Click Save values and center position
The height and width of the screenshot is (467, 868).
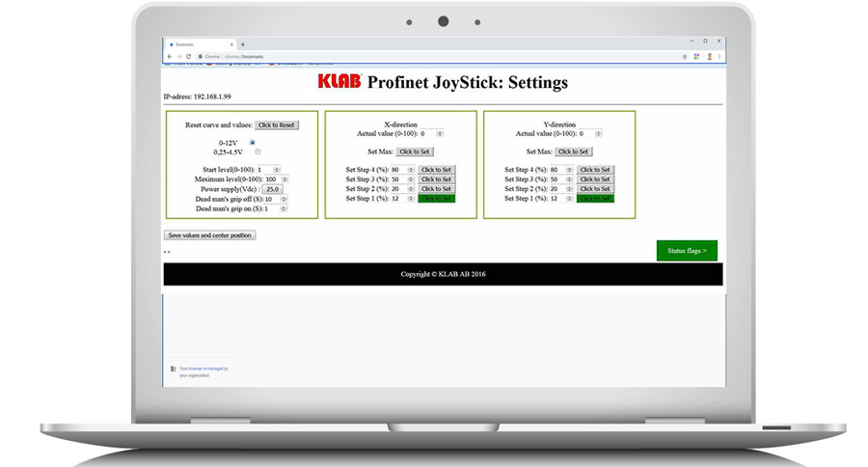pos(210,235)
